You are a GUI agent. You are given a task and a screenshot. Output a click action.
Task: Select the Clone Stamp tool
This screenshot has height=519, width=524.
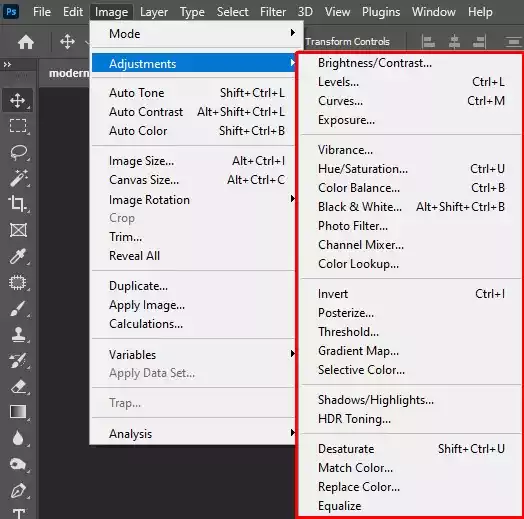point(18,334)
